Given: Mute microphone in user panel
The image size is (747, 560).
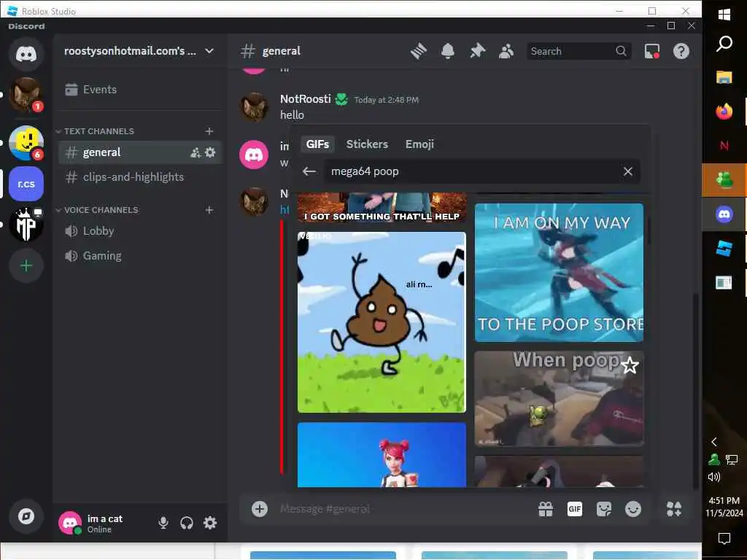Looking at the screenshot, I should click(163, 523).
